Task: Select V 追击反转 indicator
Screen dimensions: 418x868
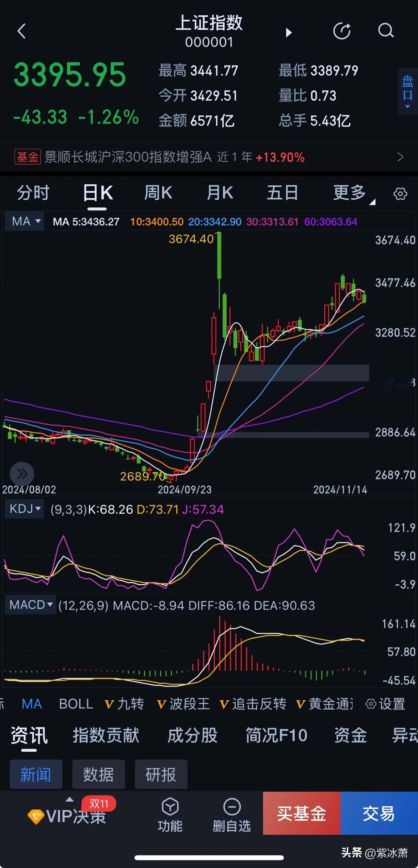Action: point(253,704)
